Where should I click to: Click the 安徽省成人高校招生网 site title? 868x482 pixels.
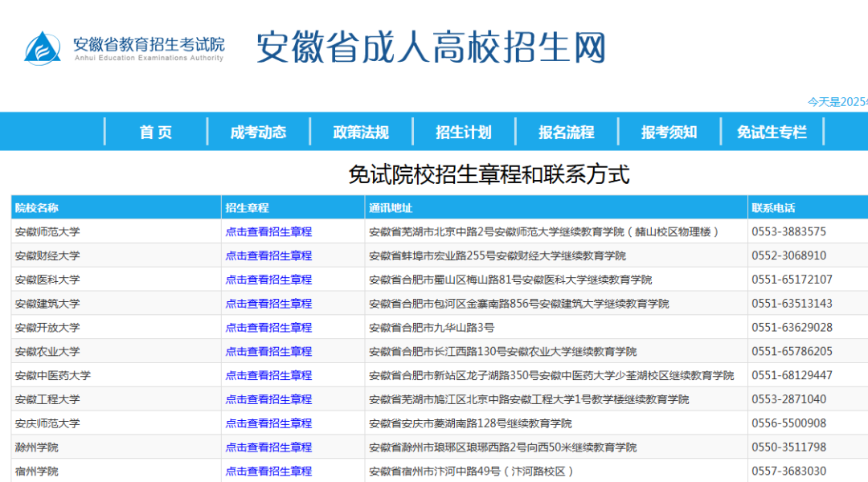[x=431, y=47]
